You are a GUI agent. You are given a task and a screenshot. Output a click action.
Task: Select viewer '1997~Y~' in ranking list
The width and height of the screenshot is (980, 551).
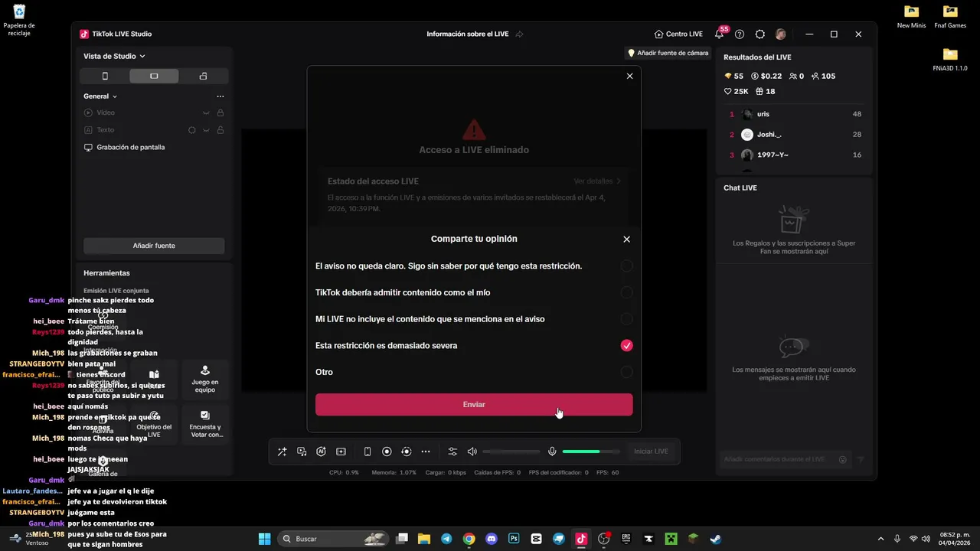[795, 155]
